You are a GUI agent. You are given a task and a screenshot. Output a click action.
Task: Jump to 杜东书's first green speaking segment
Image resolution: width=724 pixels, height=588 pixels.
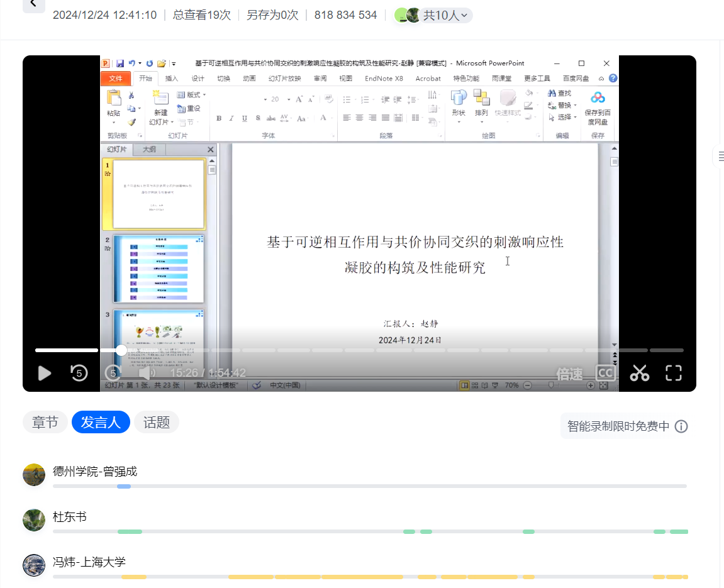[130, 532]
